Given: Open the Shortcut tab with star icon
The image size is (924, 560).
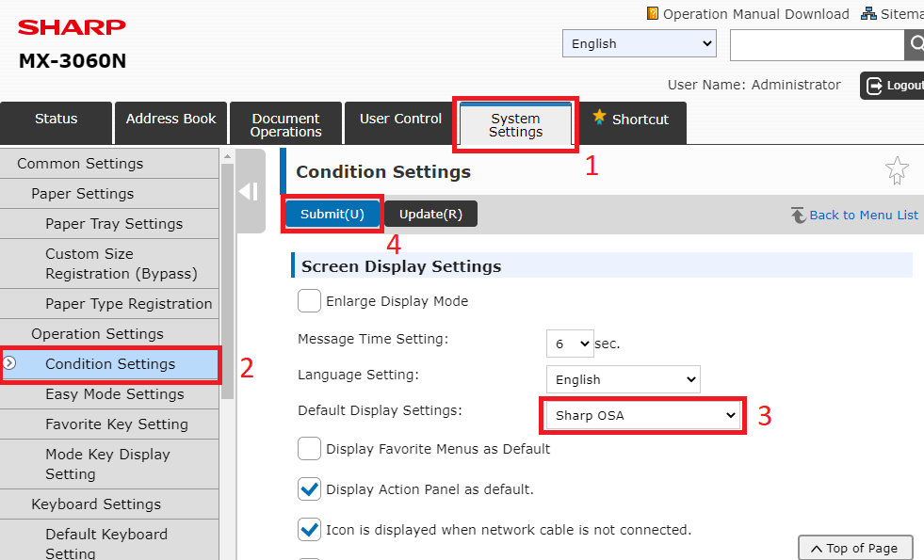Looking at the screenshot, I should click(629, 120).
